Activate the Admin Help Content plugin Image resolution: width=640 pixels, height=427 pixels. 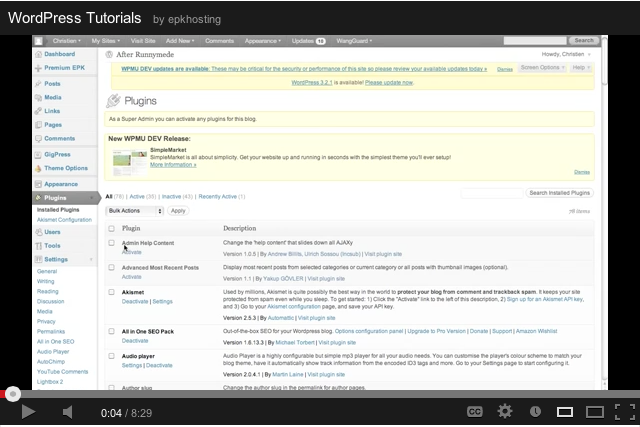click(131, 252)
